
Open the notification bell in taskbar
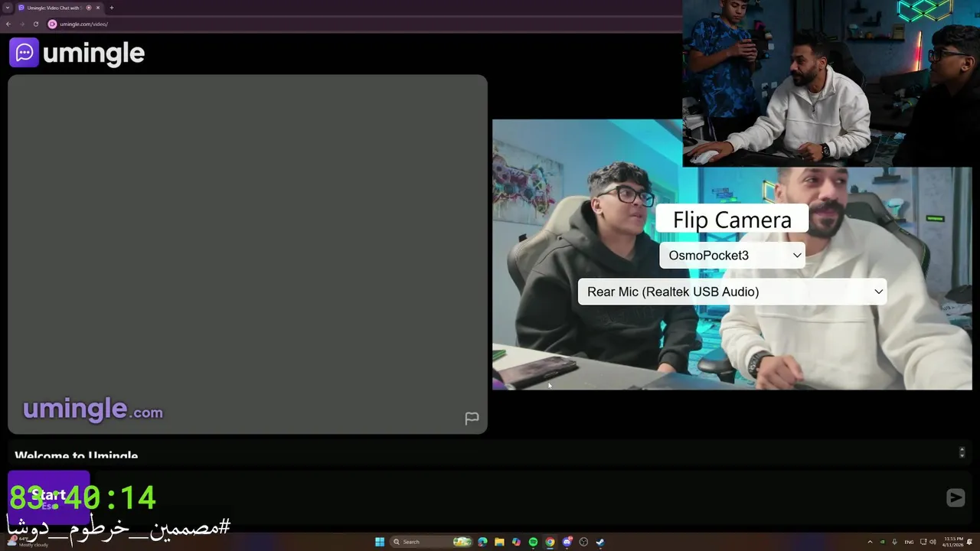[969, 542]
